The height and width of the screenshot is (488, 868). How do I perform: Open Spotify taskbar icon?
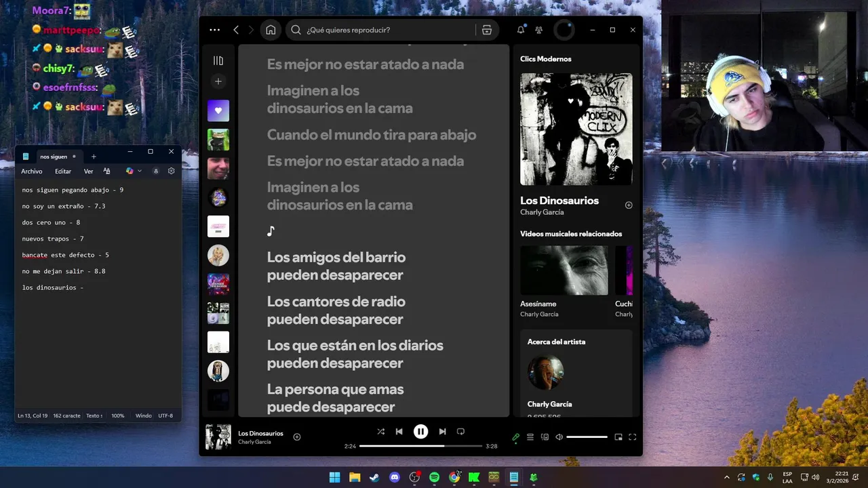(x=435, y=477)
